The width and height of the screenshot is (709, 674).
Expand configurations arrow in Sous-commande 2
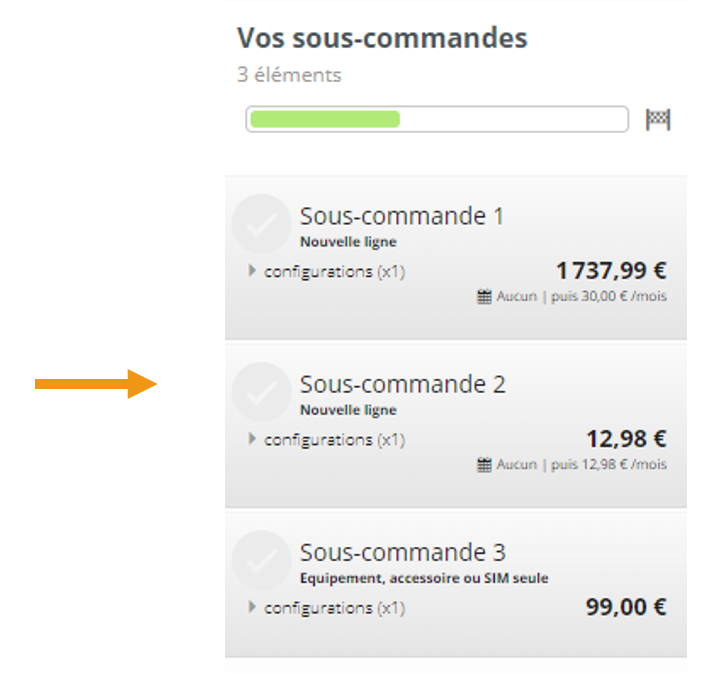(x=252, y=439)
